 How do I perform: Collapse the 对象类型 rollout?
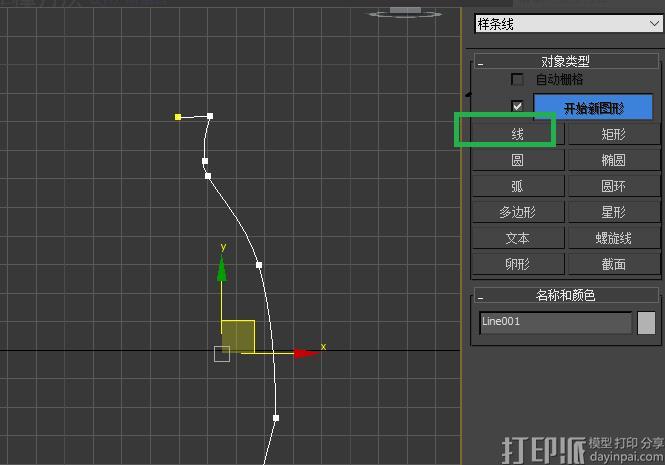click(x=481, y=61)
